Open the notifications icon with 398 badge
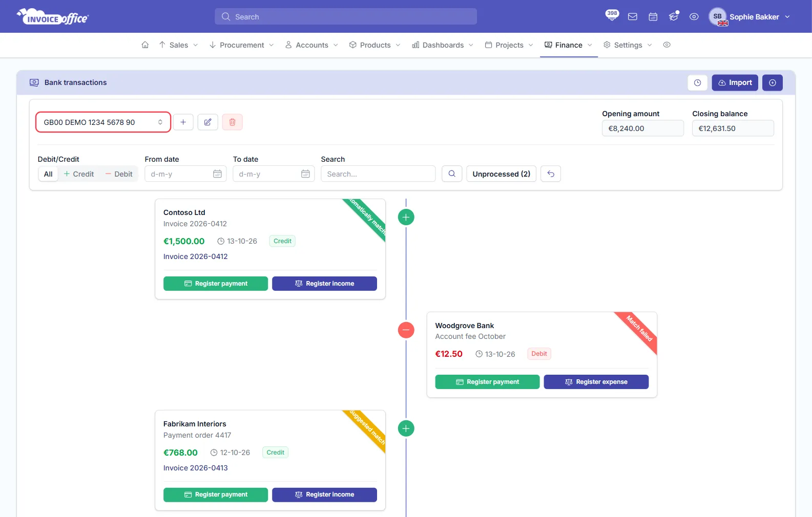 pyautogui.click(x=612, y=16)
